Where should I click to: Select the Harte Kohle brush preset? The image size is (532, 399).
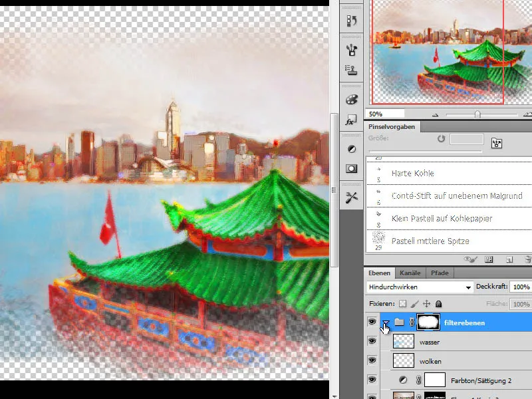tap(450, 173)
